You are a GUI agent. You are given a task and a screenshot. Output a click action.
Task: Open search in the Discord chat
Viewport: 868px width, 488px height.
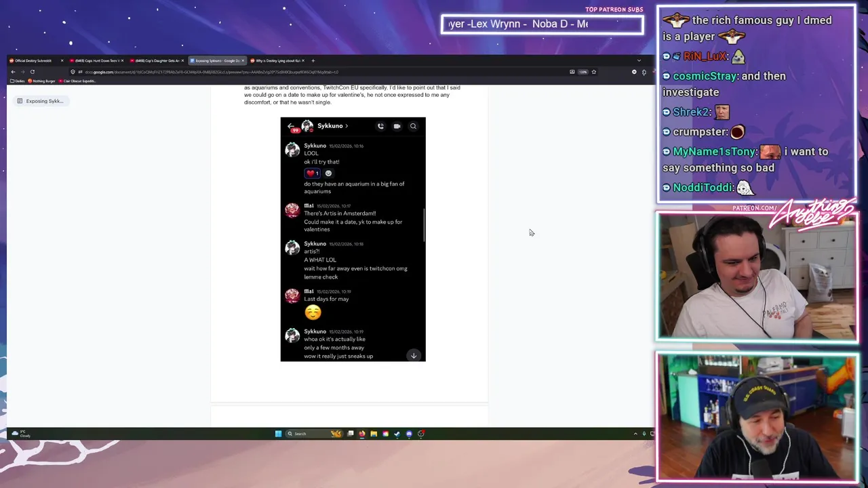(413, 126)
